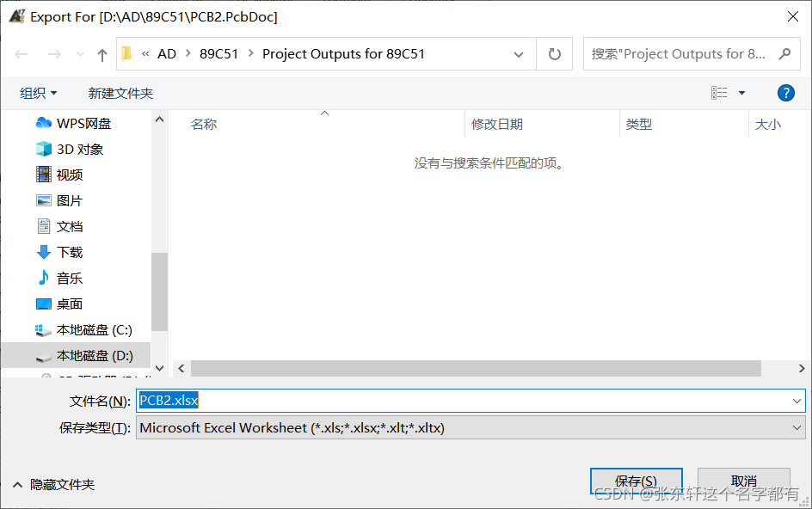Screen dimensions: 812x509
Task: Click the 取消 button
Action: 744,481
